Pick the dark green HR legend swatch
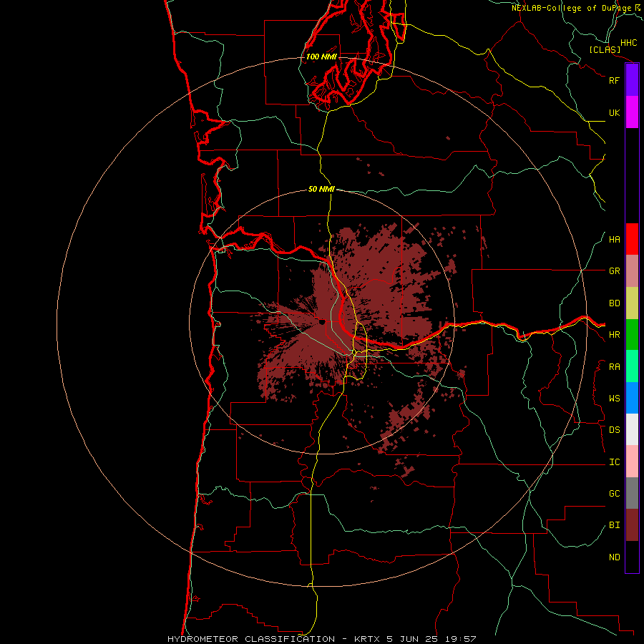The image size is (644, 644). coord(632,335)
